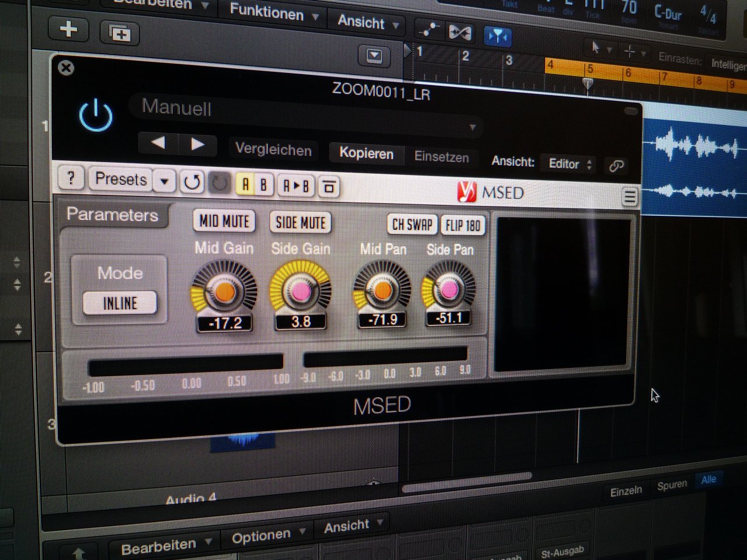747x560 pixels.
Task: Open the lower Ansicht menu
Action: 353,526
